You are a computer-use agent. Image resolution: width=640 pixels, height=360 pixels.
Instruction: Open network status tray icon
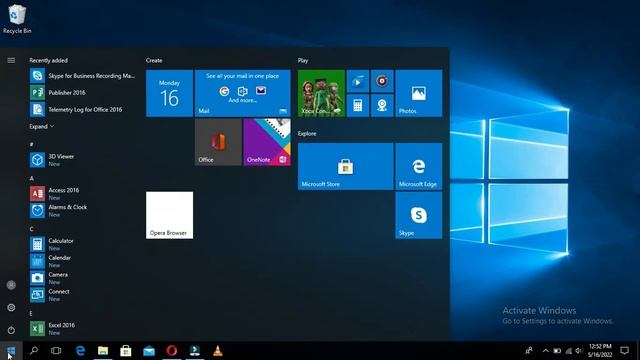coord(568,351)
